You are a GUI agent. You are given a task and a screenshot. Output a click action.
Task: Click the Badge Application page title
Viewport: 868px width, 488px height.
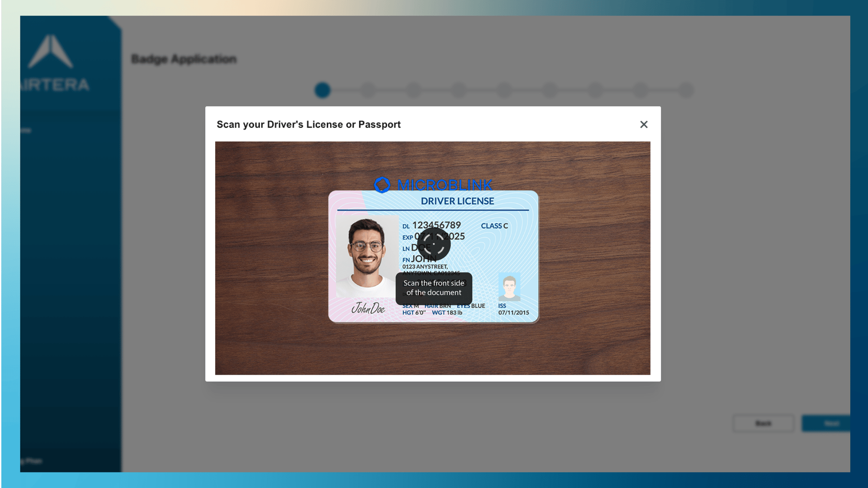click(x=184, y=59)
